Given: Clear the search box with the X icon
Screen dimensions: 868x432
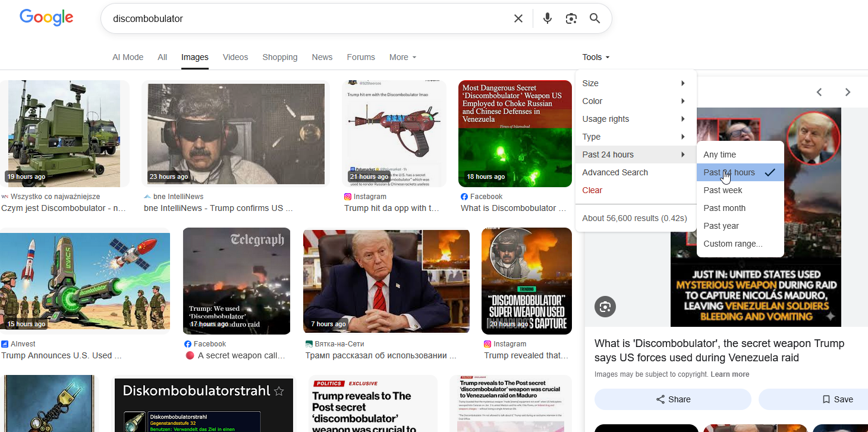Looking at the screenshot, I should pos(518,18).
